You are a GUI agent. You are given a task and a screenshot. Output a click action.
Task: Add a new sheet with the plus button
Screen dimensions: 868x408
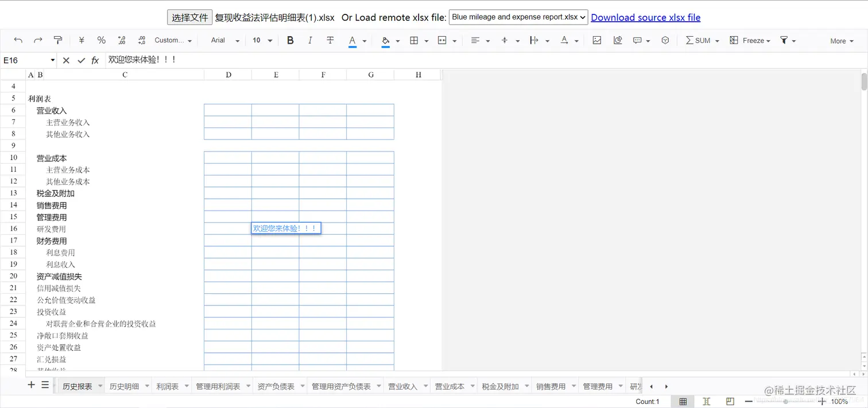click(x=31, y=386)
